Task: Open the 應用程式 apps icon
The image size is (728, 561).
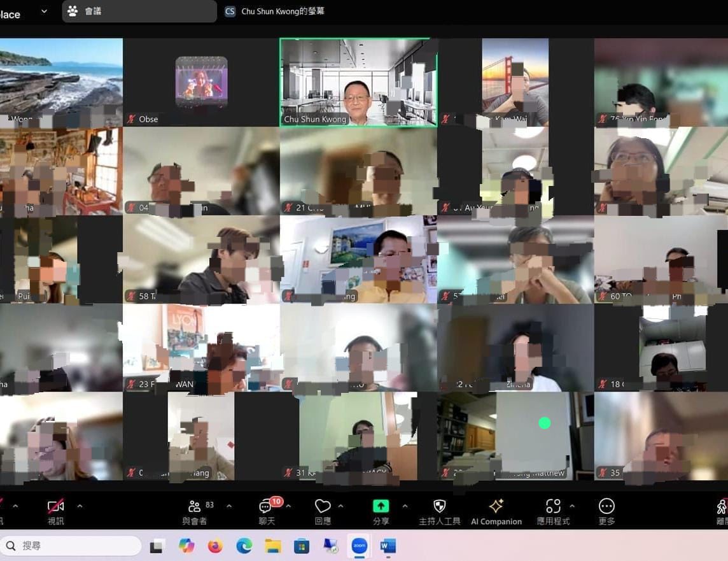Action: point(553,506)
